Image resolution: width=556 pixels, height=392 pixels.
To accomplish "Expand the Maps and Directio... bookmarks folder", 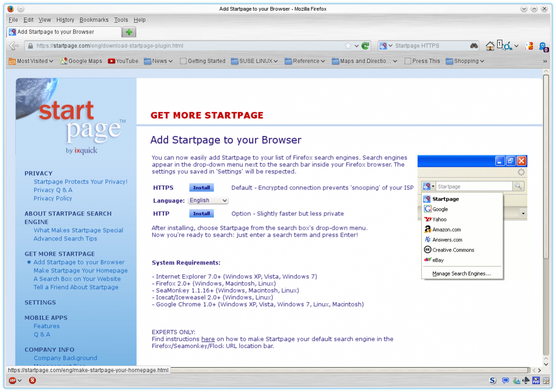I will [365, 61].
